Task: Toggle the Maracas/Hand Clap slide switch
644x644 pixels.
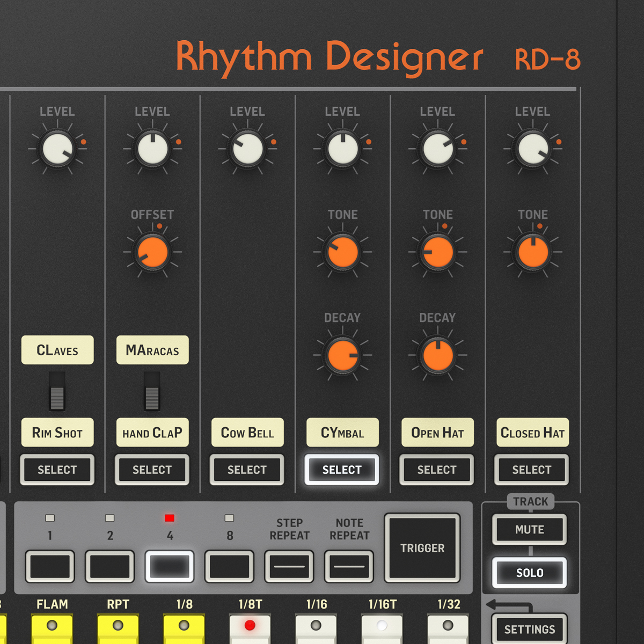Action: (x=152, y=391)
